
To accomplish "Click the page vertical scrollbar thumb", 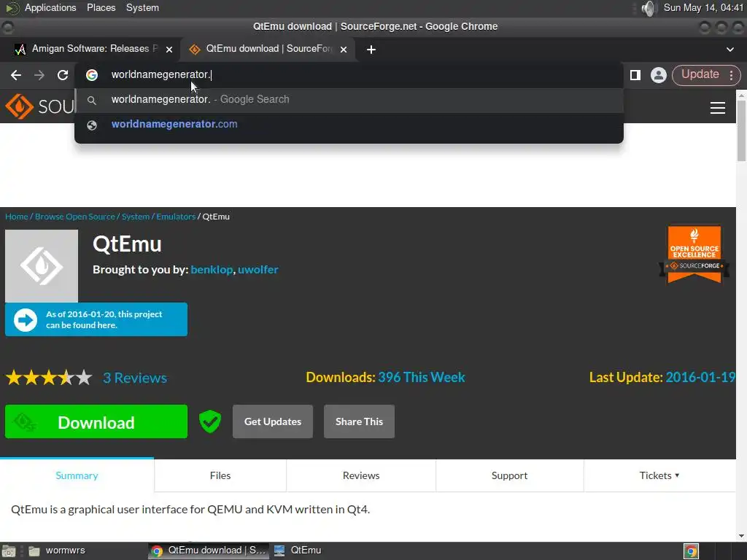I will coord(741,131).
